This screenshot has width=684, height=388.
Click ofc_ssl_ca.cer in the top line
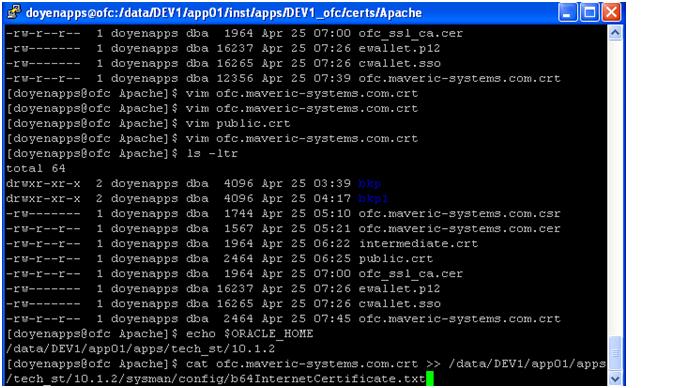[x=411, y=34]
